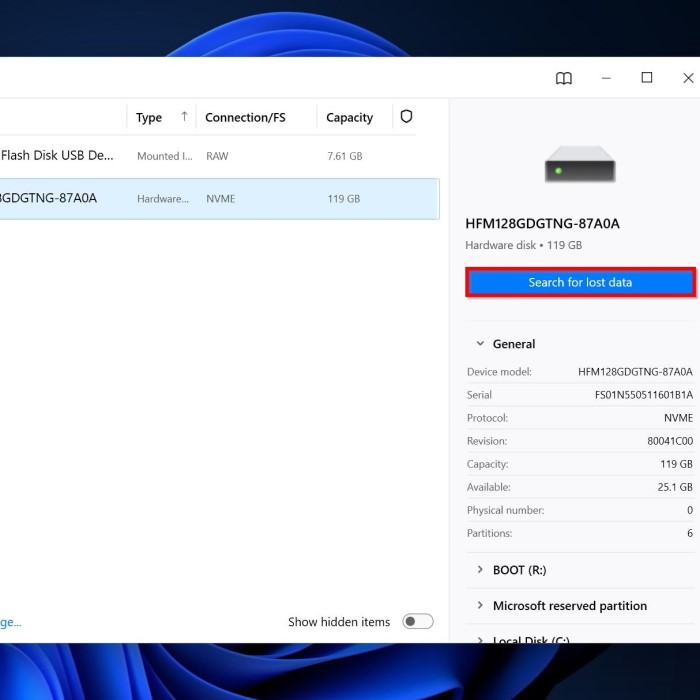Click the HFM128GDGTNG-87A0A heading in details panel
Screen dimensions: 700x700
coord(542,223)
